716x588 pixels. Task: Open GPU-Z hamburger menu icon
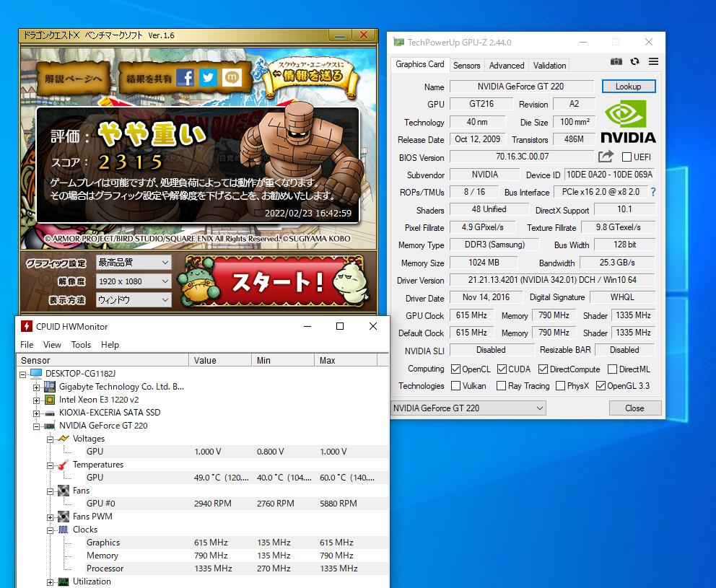pos(653,61)
